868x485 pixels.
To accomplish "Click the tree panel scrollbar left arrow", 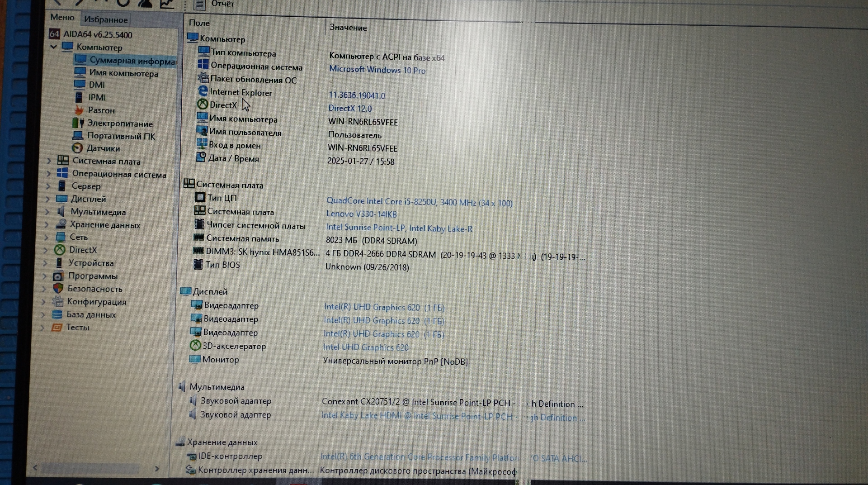I will [x=35, y=467].
